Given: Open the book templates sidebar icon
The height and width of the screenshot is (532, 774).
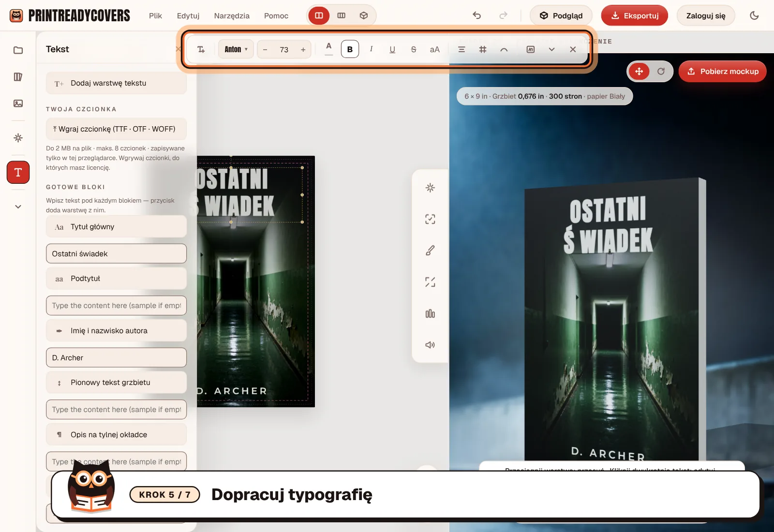Looking at the screenshot, I should 18,77.
